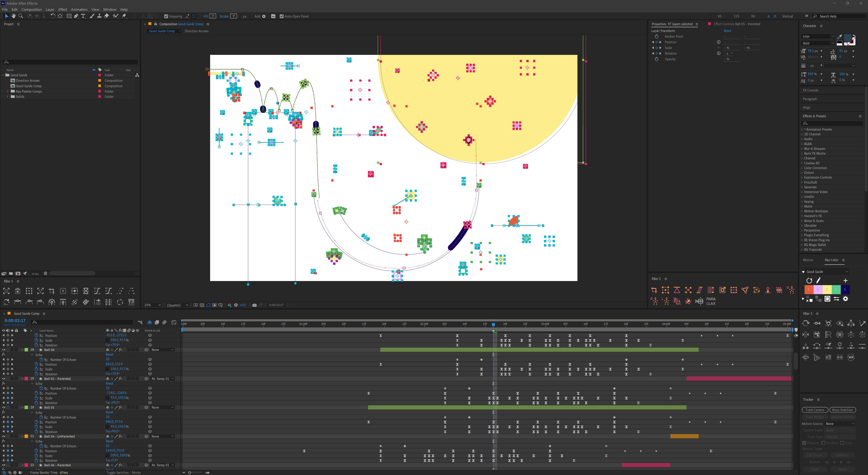Image resolution: width=868 pixels, height=475 pixels.
Task: Select the Clone Stamp tool
Action: coord(99,16)
